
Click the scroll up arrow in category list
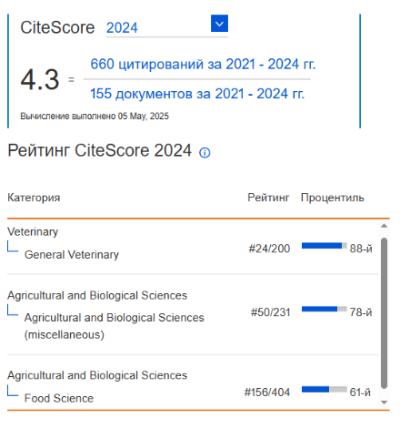pos(384,226)
